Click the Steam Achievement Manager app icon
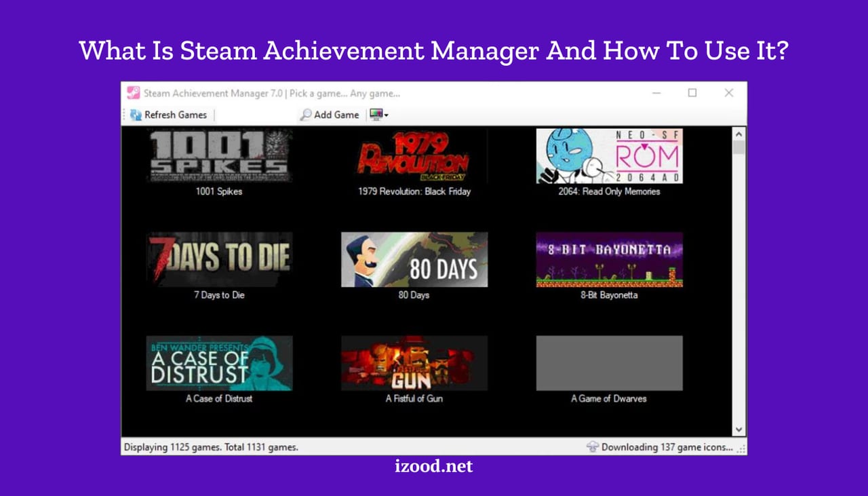 [134, 93]
